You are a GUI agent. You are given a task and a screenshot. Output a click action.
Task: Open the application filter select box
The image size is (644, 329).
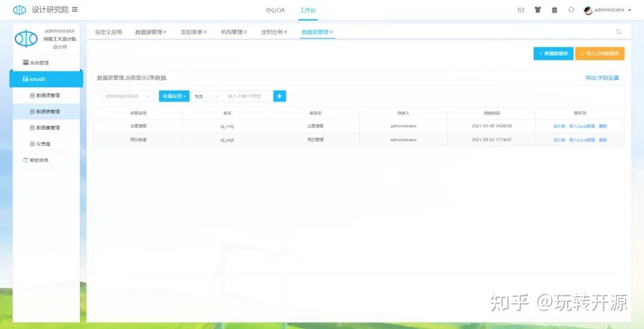(126, 96)
